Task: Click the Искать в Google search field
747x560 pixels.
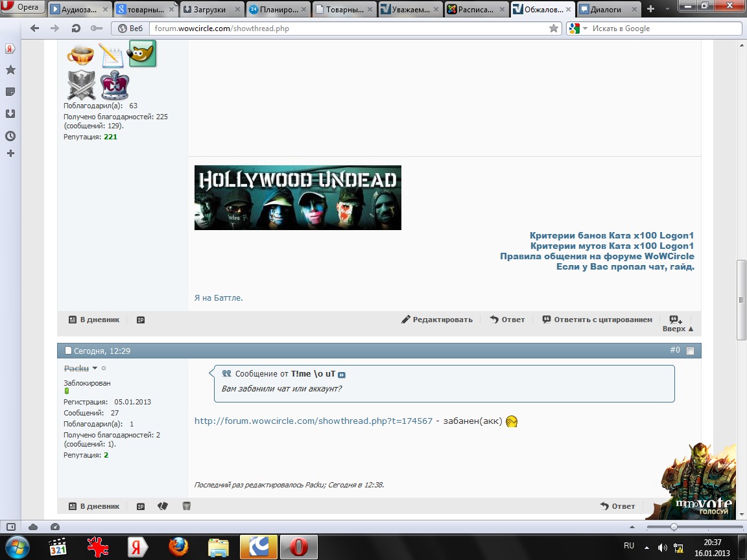Action: [665, 29]
